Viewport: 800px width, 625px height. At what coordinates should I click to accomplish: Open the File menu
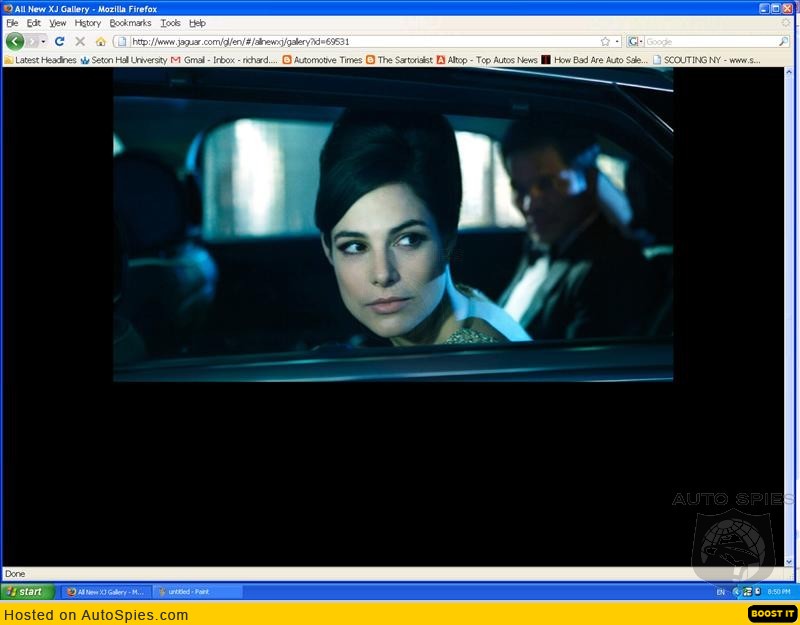12,23
